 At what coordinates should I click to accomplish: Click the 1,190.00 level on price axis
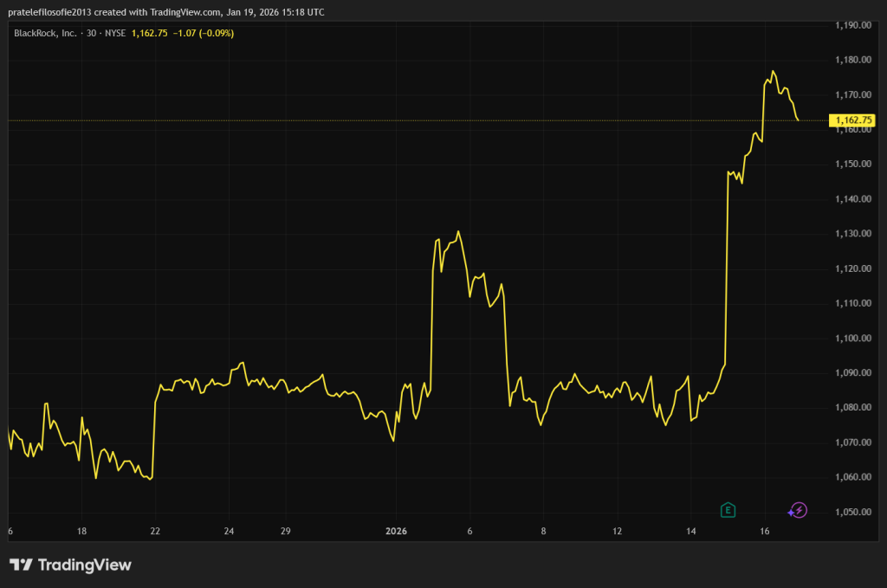coord(852,25)
